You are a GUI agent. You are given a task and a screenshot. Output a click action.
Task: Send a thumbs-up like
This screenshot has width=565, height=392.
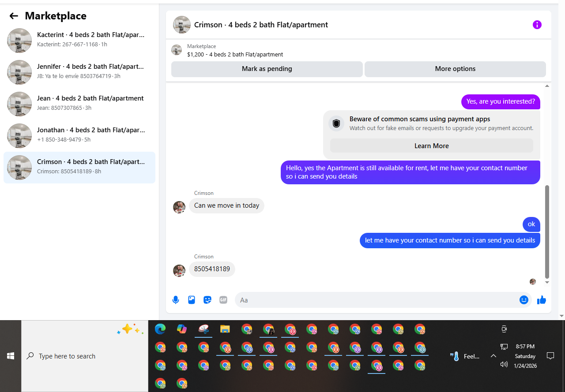tap(542, 300)
